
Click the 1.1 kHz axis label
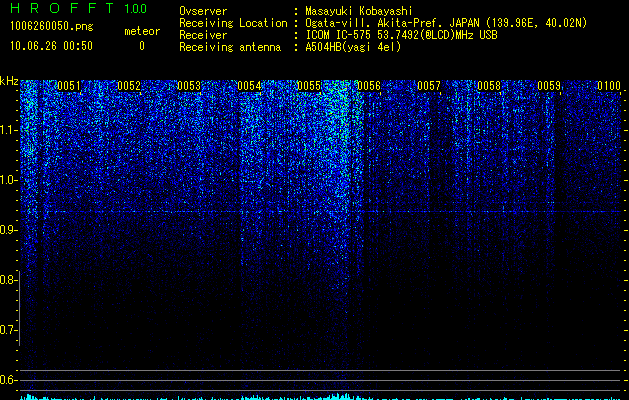point(7,130)
